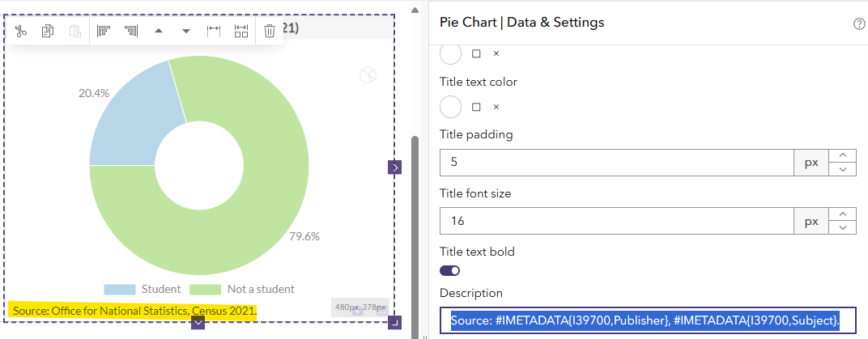Delete the pie chart with trash icon
Screen dimensions: 868x339
(x=270, y=31)
